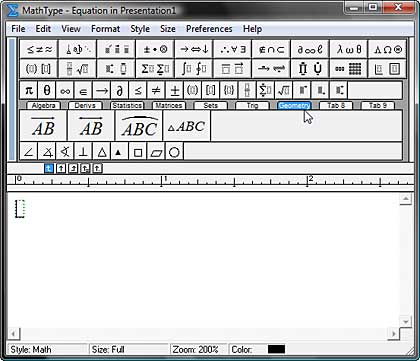Image resolution: width=420 pixels, height=361 pixels.
Task: Open the Size menu
Action: 168,29
